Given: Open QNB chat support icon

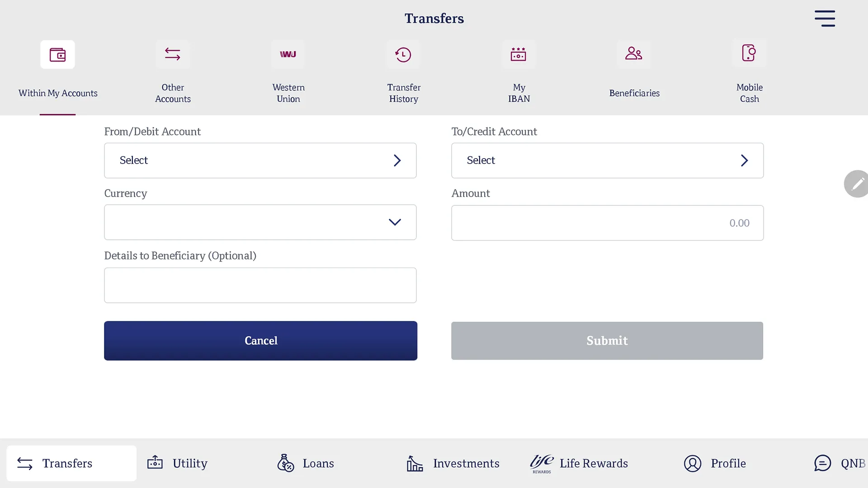Looking at the screenshot, I should (x=823, y=464).
